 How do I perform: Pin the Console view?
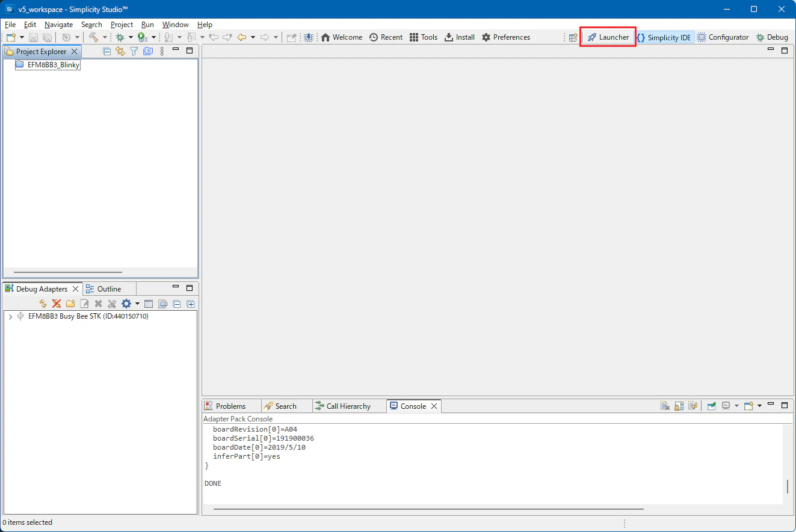click(x=711, y=406)
